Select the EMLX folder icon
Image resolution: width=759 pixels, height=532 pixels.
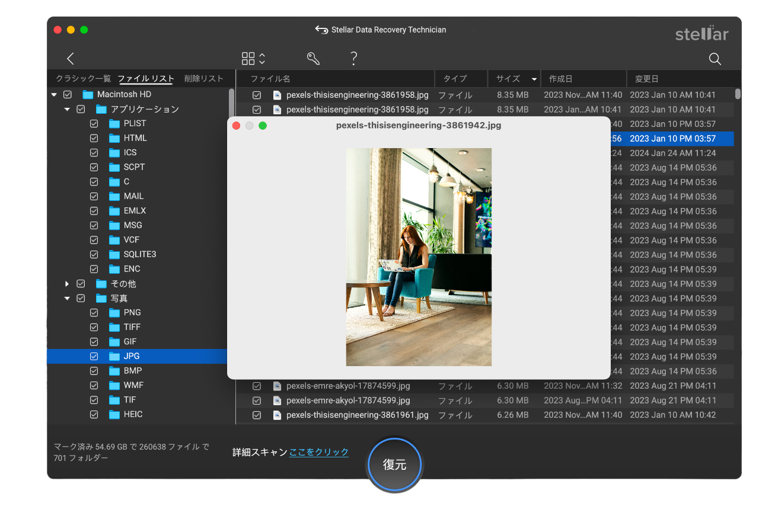tap(114, 211)
